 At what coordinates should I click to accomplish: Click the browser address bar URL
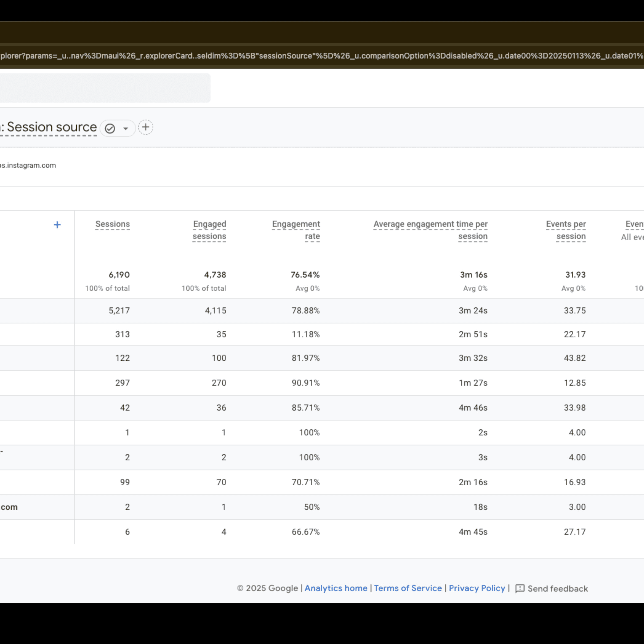click(x=322, y=56)
